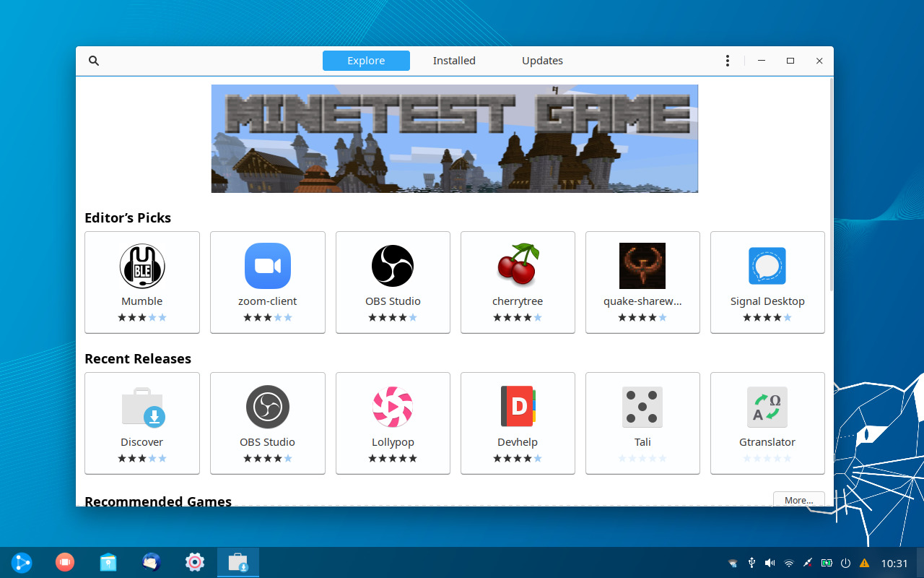Open the Discover app under Recent Releases
924x578 pixels.
point(142,423)
